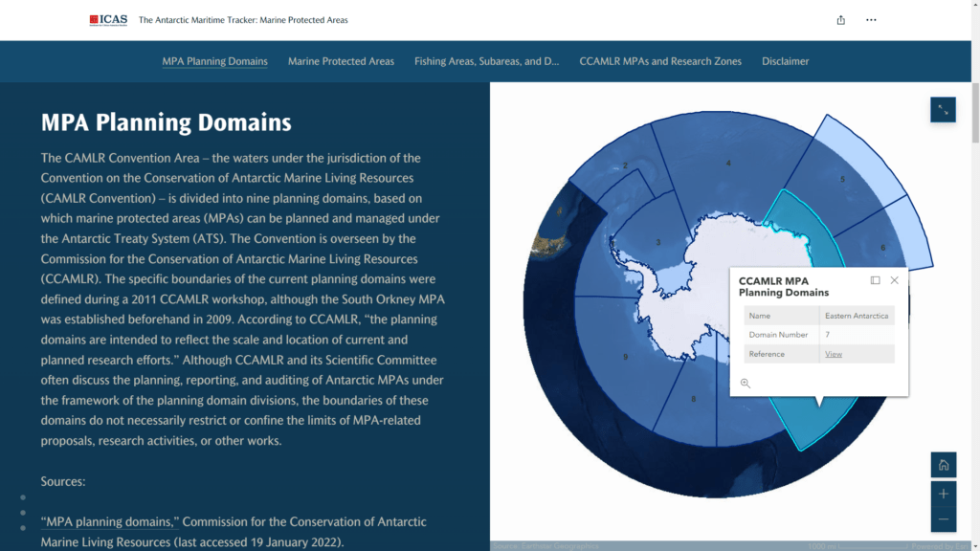
Task: Zoom in on the map
Action: point(943,494)
